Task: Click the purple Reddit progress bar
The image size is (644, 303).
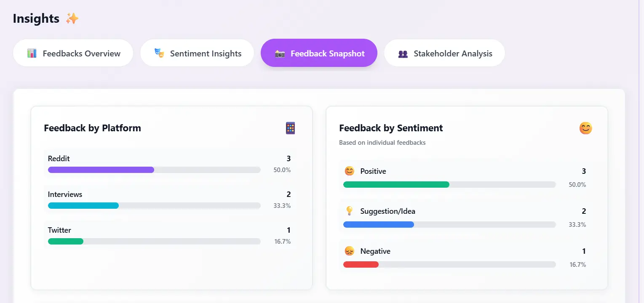Action: pos(101,170)
